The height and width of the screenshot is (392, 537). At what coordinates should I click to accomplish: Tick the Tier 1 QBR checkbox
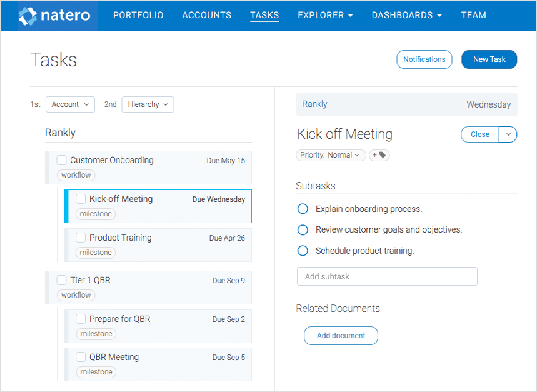coord(62,280)
